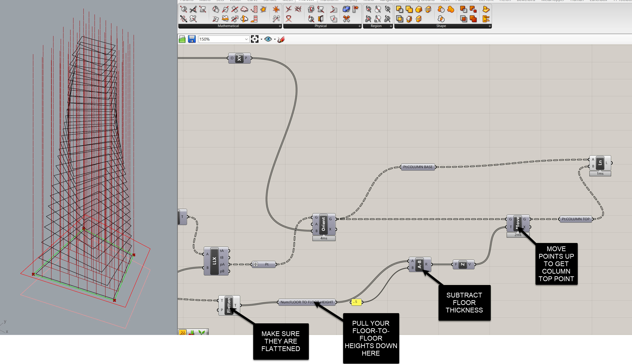Screen dimensions: 632x364
Task: Toggle the preview eye icon
Action: click(x=268, y=39)
